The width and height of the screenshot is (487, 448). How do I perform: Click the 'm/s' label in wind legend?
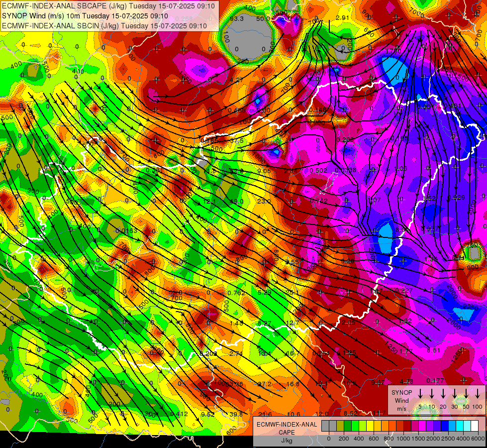[401, 409]
